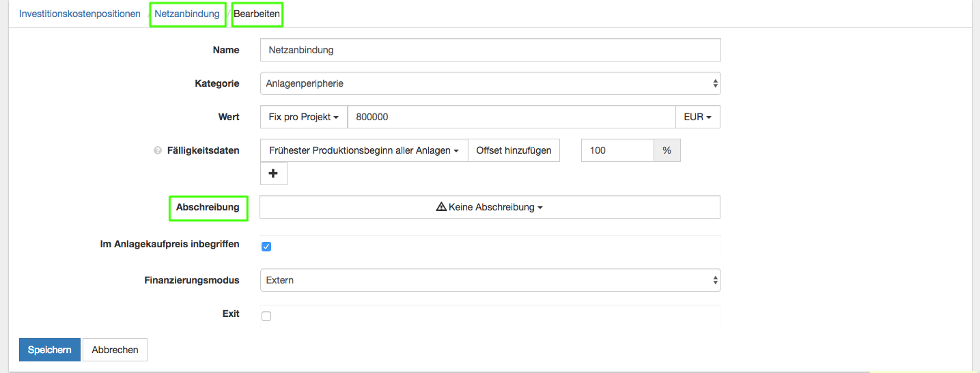This screenshot has height=373, width=980.
Task: Click the Offset hinzufügen button
Action: tap(514, 150)
